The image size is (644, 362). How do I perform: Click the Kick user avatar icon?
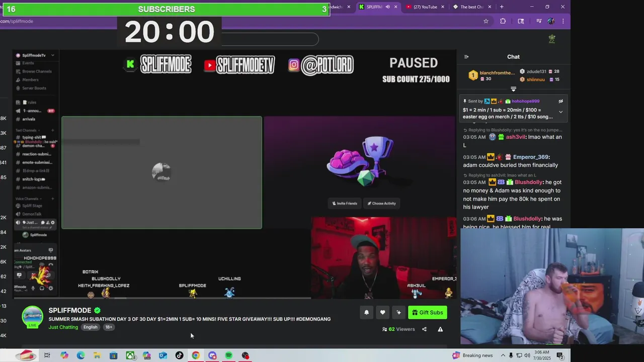(x=552, y=39)
